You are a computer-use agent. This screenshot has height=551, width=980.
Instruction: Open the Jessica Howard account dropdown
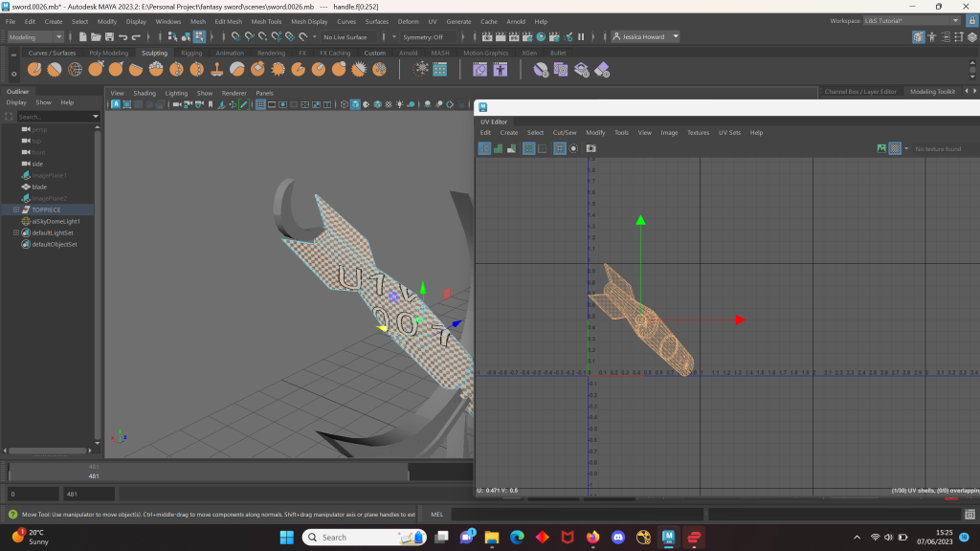tap(646, 37)
